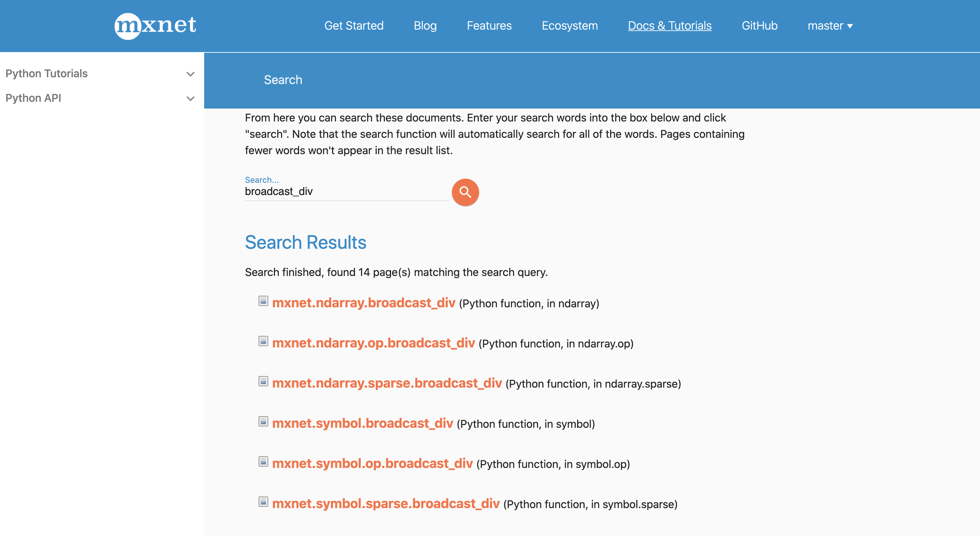Viewport: 980px width, 536px height.
Task: Open the Ecosystem page from the navbar
Action: click(570, 26)
